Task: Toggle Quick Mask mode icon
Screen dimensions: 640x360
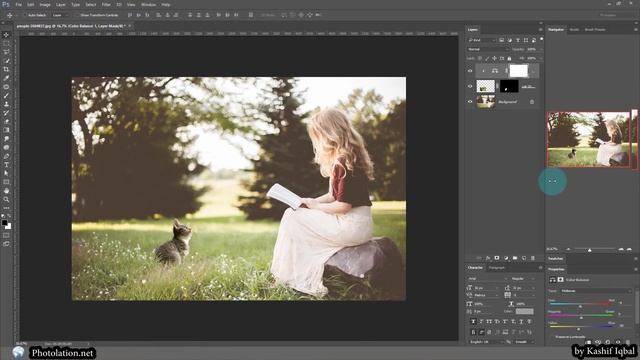Action: pos(6,236)
